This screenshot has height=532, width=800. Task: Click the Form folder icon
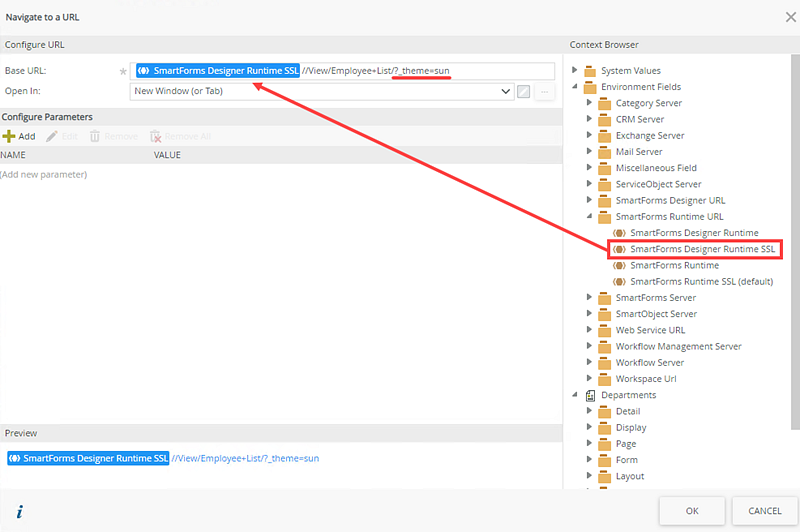605,460
